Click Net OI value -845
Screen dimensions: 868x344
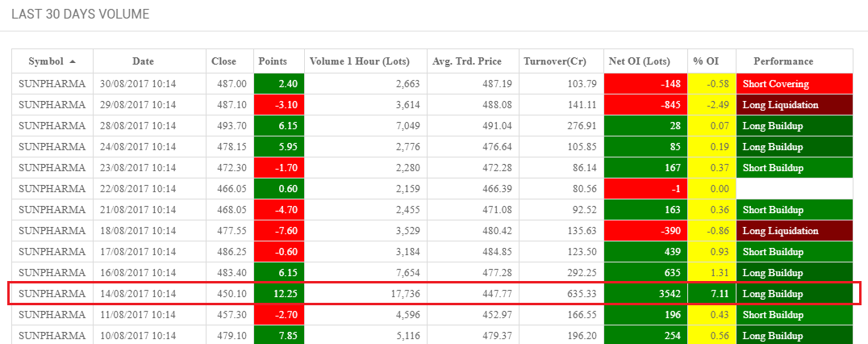click(x=670, y=105)
